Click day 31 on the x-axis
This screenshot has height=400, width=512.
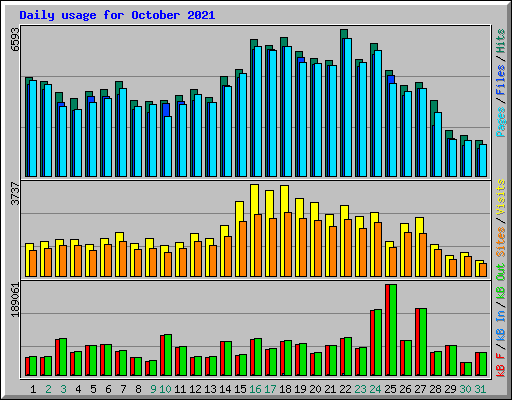(480, 389)
